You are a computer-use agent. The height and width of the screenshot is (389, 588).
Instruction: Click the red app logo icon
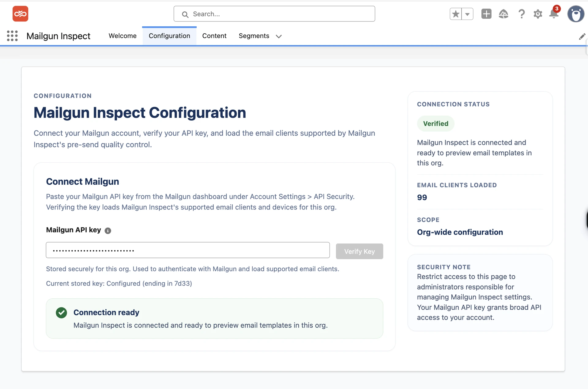20,14
